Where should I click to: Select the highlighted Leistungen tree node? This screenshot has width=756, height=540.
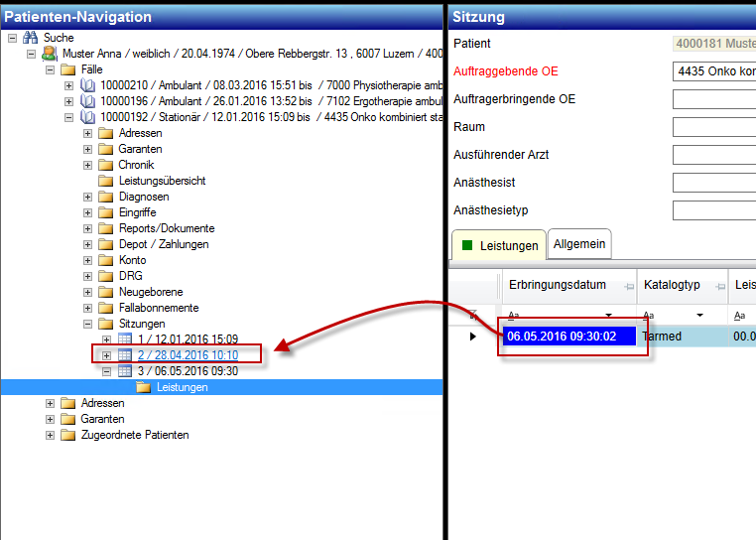183,387
